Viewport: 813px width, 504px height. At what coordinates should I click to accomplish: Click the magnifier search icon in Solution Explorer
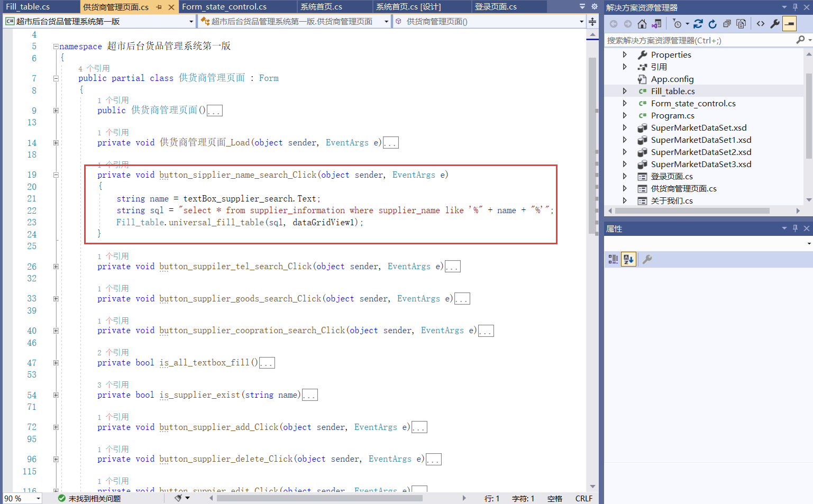(800, 40)
